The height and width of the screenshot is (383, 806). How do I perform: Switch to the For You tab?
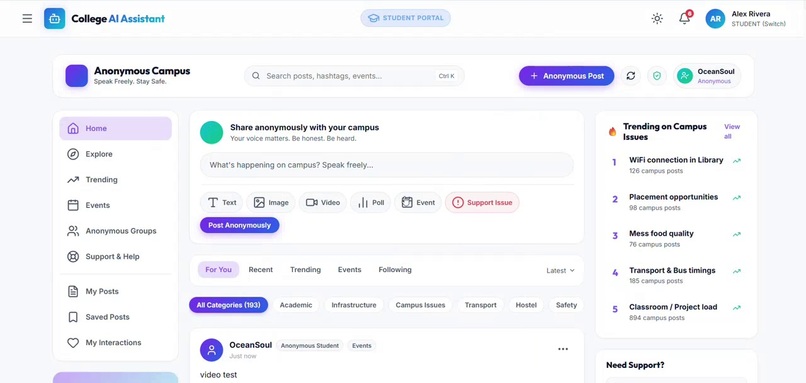(218, 269)
